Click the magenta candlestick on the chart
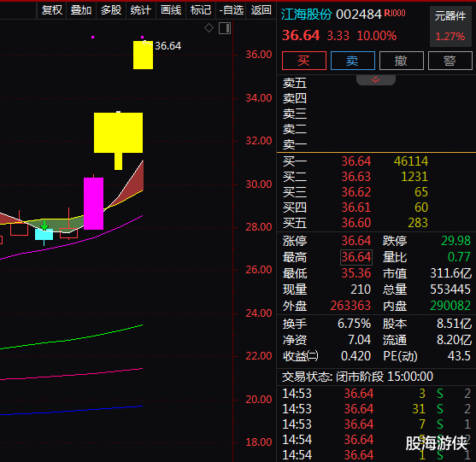 click(93, 203)
